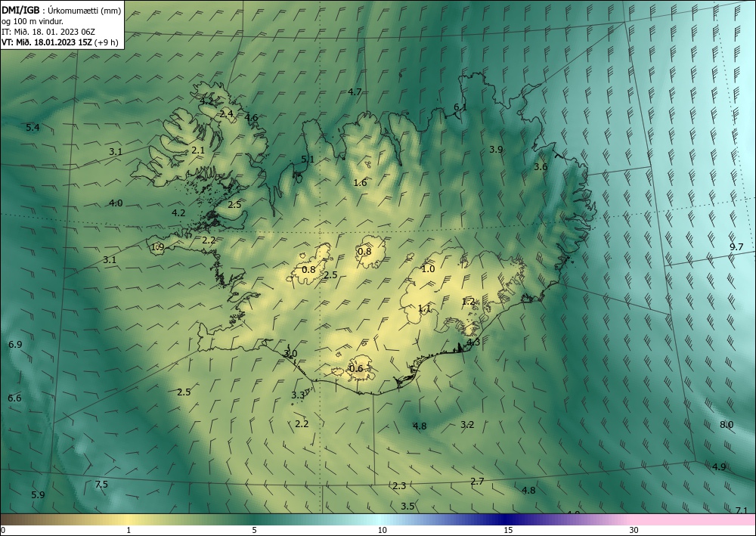Screen dimensions: 756x536
Task: Click the 9.7 value at the east edge
Action: tap(736, 246)
